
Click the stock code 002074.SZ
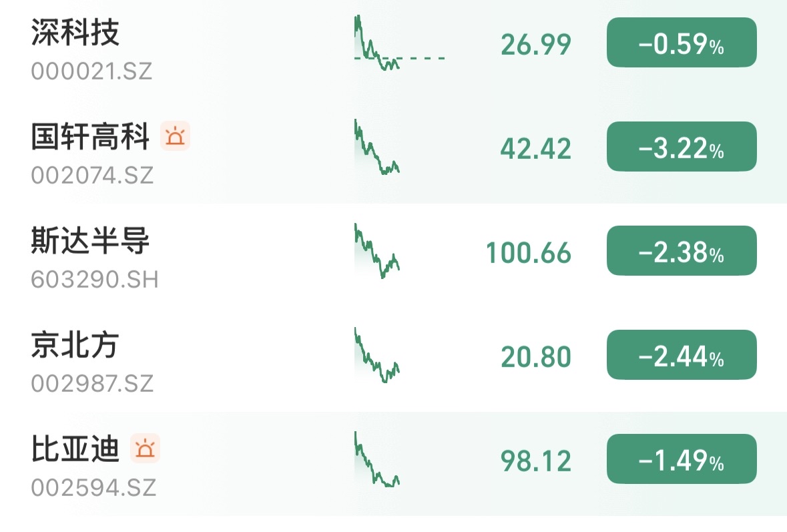point(92,176)
